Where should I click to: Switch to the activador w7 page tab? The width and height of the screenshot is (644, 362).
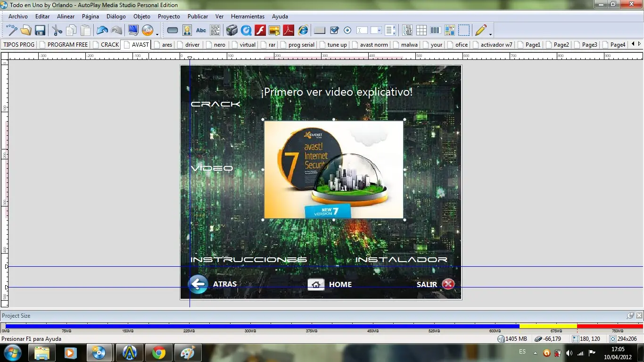click(x=493, y=45)
